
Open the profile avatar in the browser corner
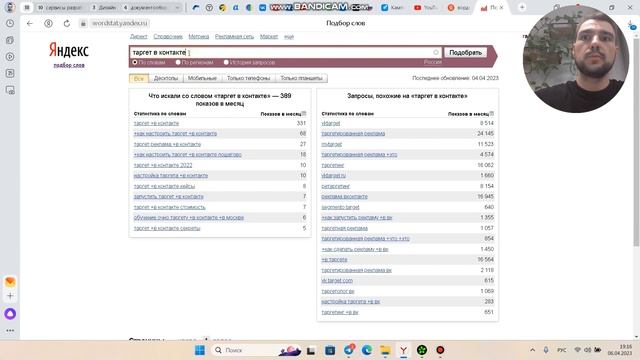point(10,7)
